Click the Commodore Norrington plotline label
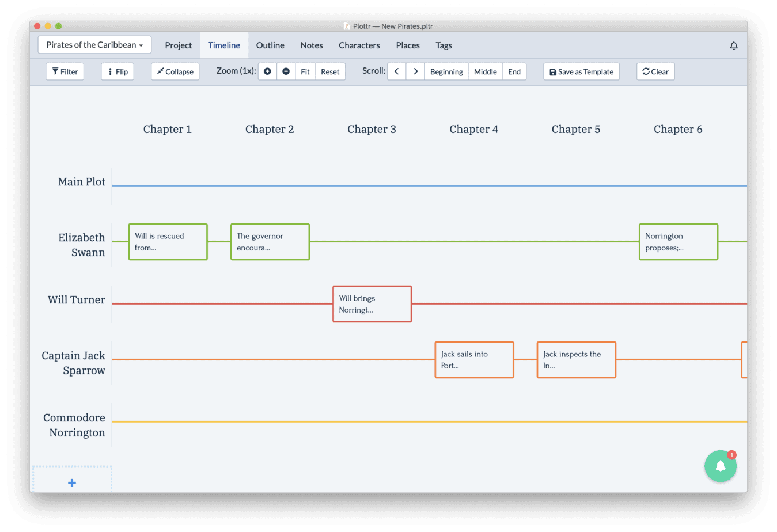Image resolution: width=777 pixels, height=532 pixels. point(74,425)
